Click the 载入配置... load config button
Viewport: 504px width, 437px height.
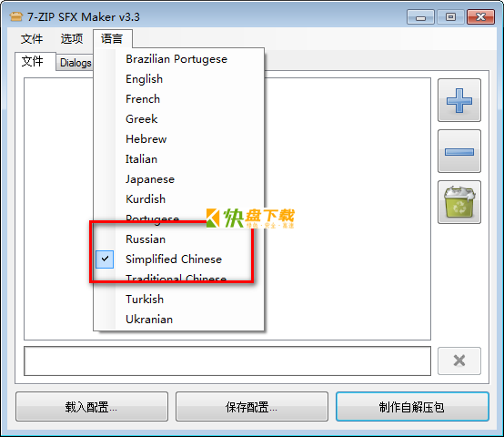(92, 406)
